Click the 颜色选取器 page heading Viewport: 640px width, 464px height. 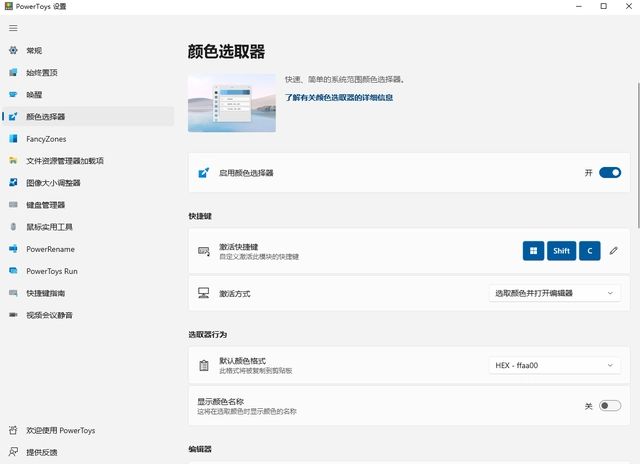pyautogui.click(x=226, y=52)
